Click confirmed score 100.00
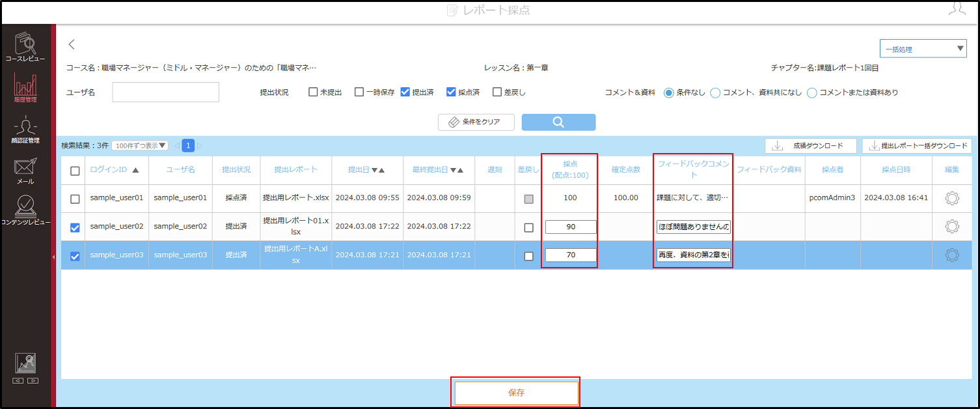 626,197
